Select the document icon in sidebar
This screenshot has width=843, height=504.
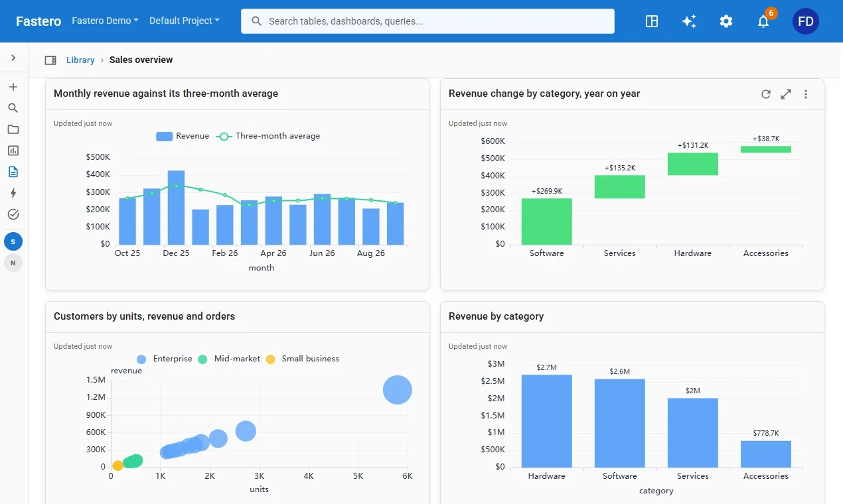click(13, 172)
